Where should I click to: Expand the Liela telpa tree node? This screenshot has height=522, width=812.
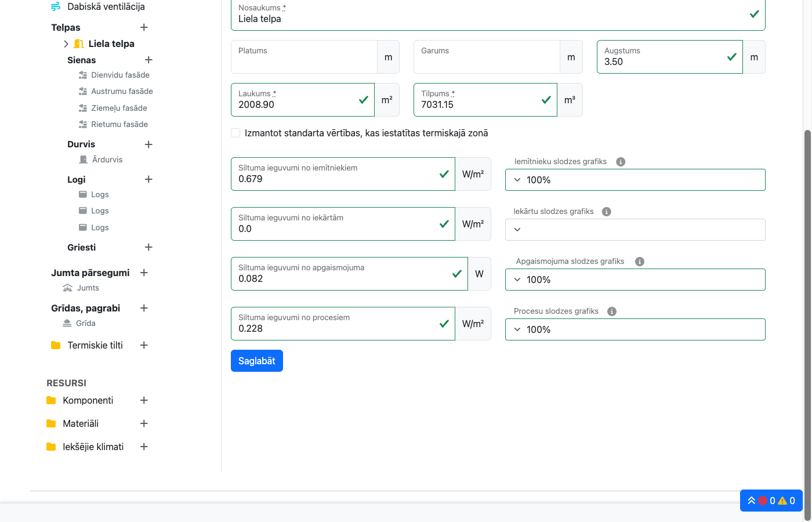pos(66,43)
